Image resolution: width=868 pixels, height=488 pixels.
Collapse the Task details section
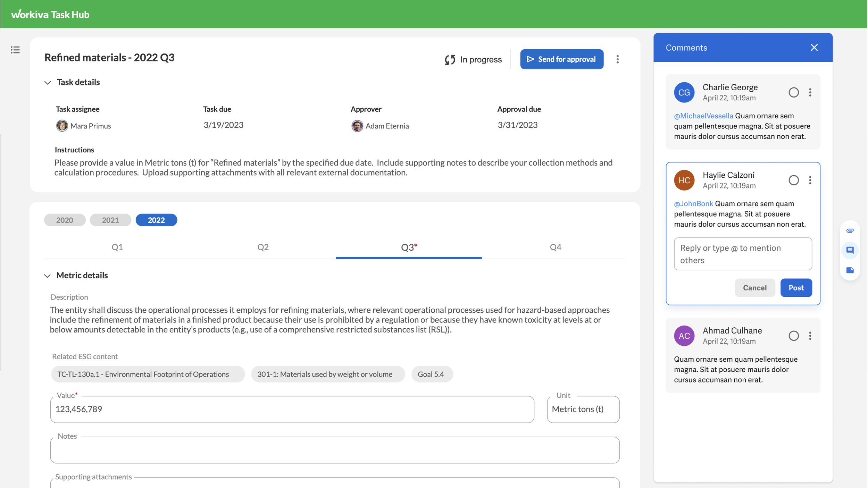point(48,83)
